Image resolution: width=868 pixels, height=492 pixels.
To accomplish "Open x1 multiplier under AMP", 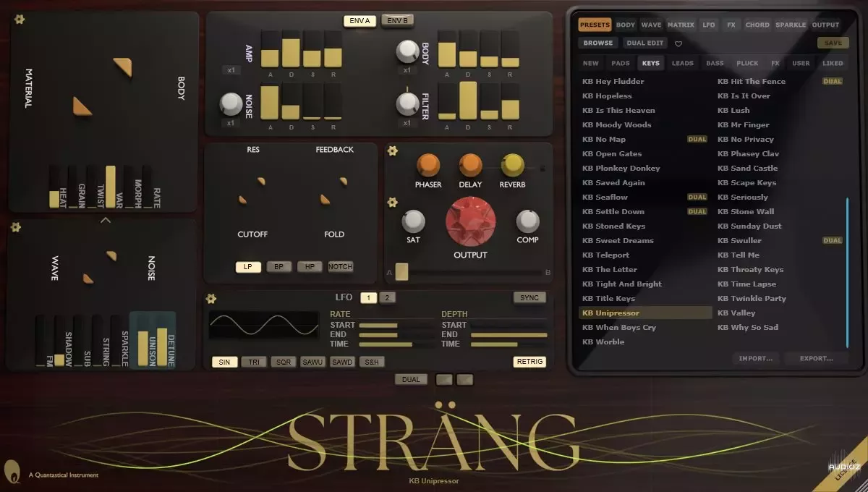I will pos(231,70).
